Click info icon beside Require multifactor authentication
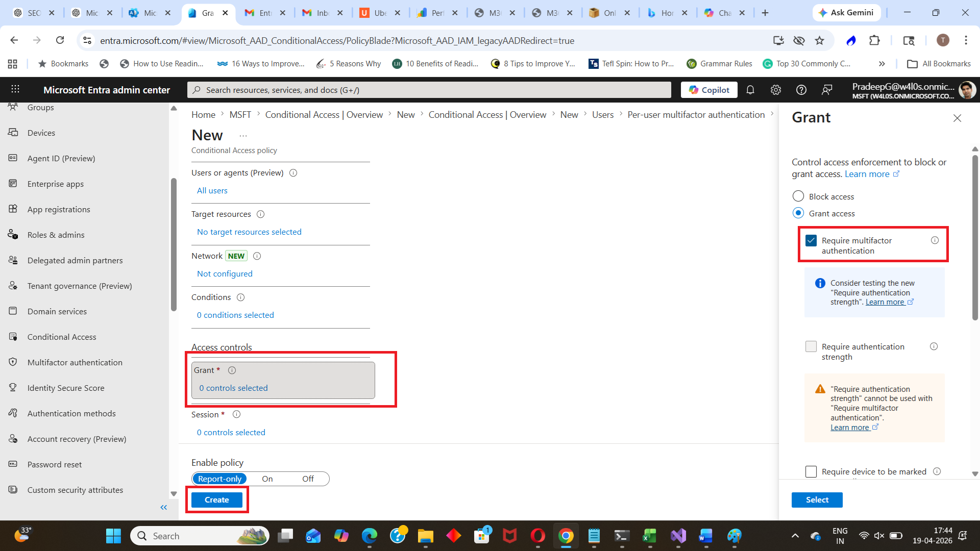Image resolution: width=980 pixels, height=551 pixels. point(935,240)
